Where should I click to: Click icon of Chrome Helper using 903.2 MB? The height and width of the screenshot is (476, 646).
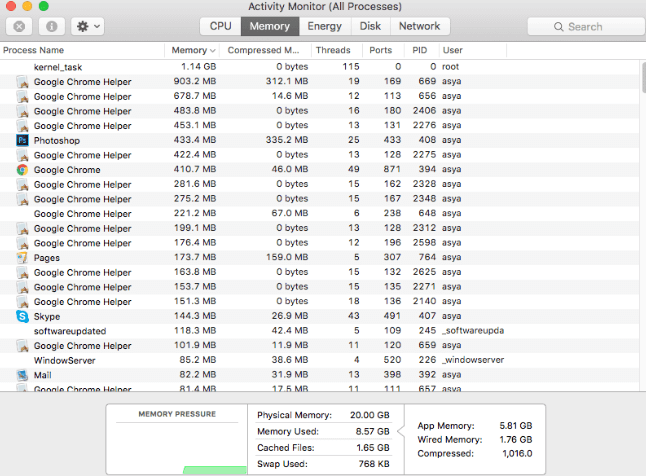(22, 82)
